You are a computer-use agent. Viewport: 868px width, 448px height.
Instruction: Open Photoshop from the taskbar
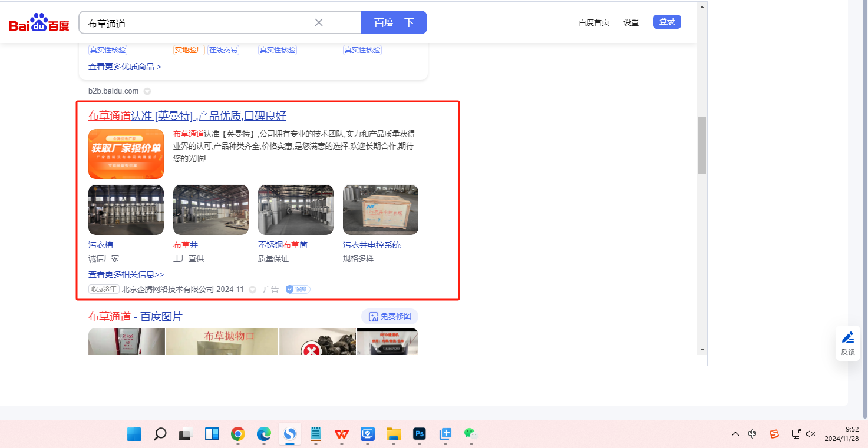tap(420, 434)
